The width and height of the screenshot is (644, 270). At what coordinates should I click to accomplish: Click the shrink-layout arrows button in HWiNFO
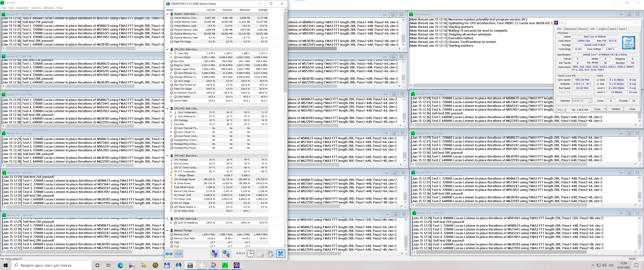pos(179,254)
